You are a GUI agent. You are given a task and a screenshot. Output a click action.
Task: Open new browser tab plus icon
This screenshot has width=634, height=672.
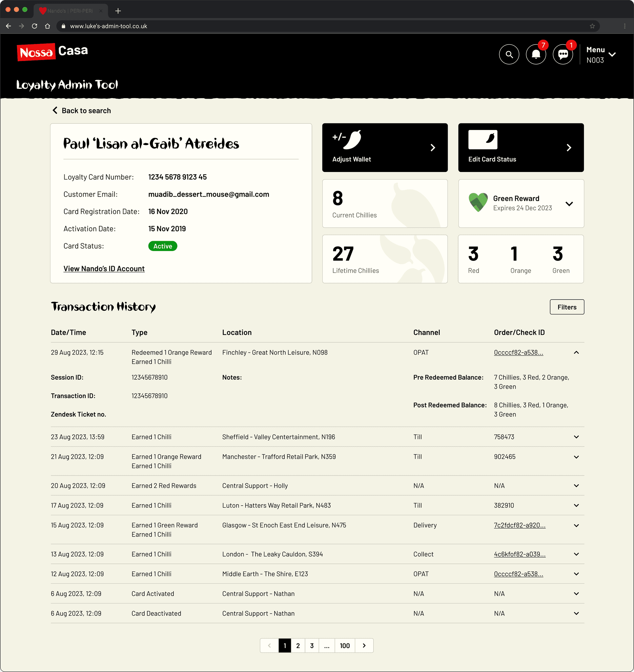pyautogui.click(x=118, y=11)
